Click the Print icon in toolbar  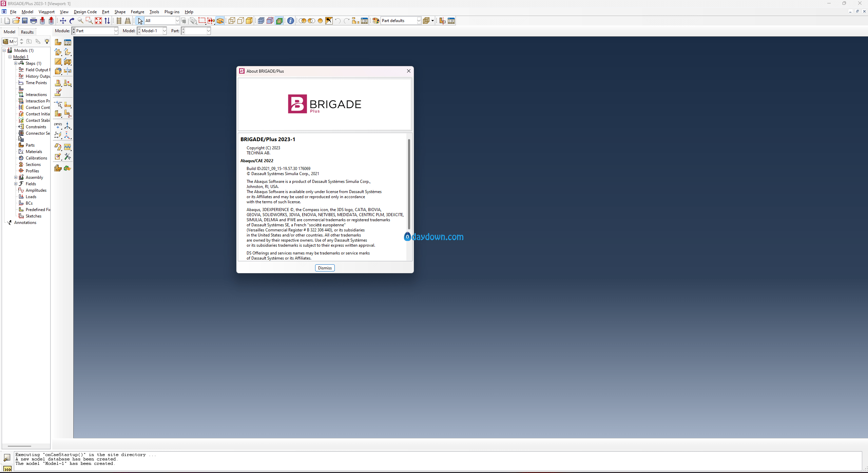click(x=34, y=21)
